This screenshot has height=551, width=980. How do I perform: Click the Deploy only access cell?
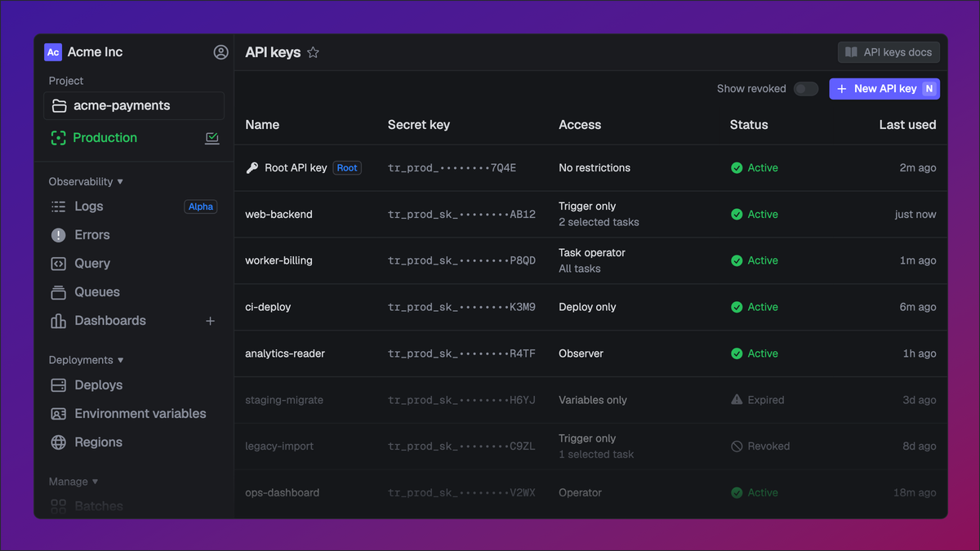click(x=587, y=308)
